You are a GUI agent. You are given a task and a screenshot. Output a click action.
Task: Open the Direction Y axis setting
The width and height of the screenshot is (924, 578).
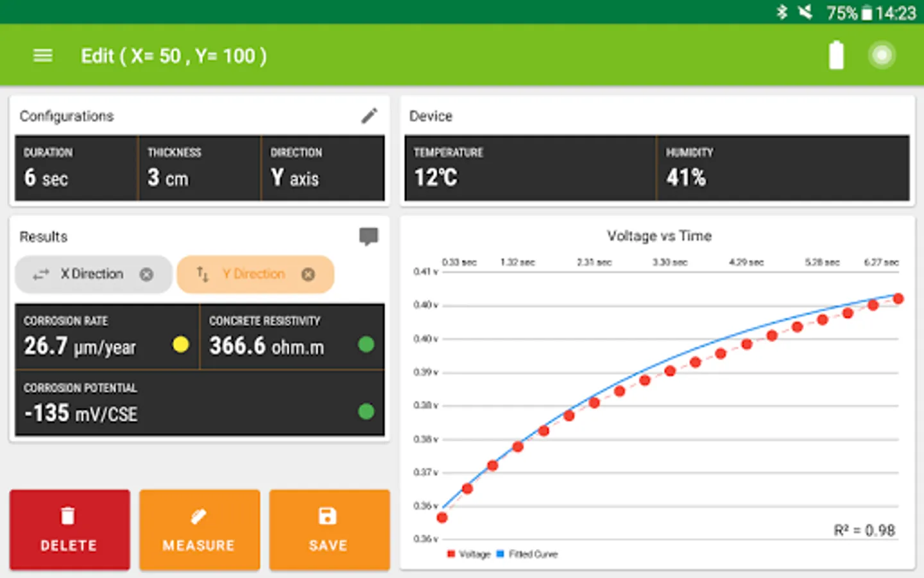(323, 168)
